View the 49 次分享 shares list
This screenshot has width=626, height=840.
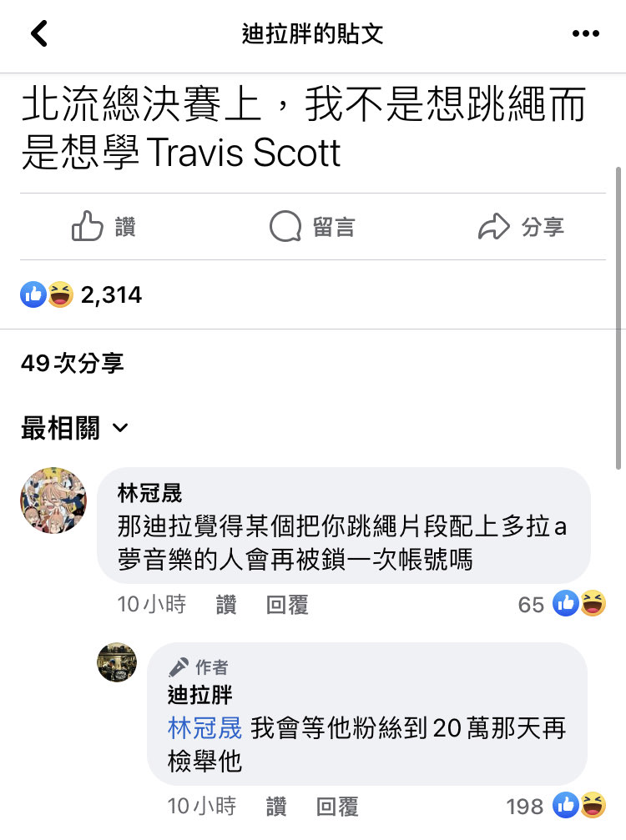point(73,363)
